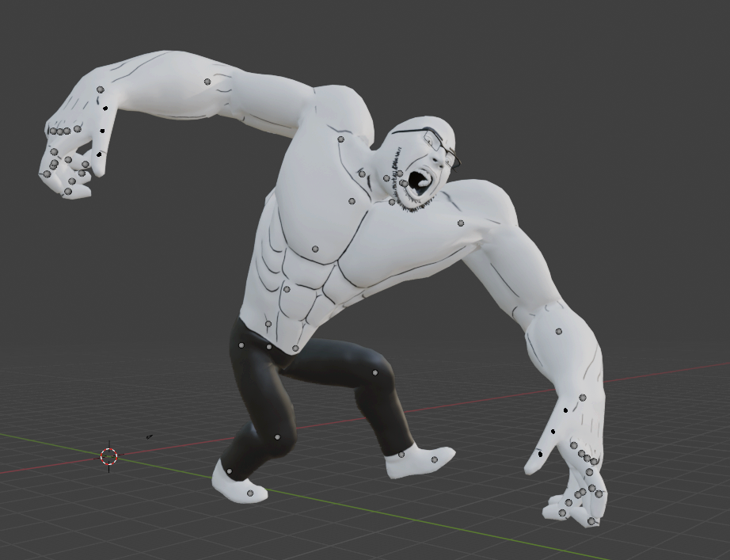Select the bone point at the collarbone near raised shoulder
This screenshot has height=560, width=730.
click(x=341, y=139)
